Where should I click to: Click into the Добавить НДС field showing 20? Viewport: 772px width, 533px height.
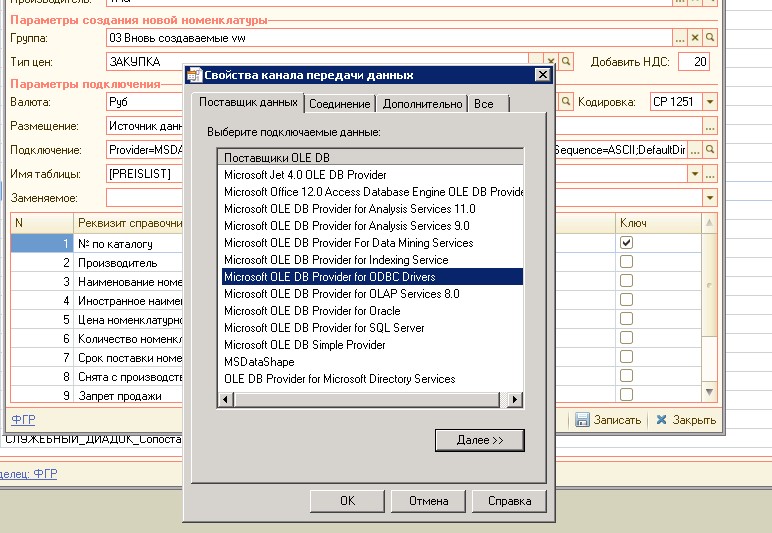coord(694,62)
